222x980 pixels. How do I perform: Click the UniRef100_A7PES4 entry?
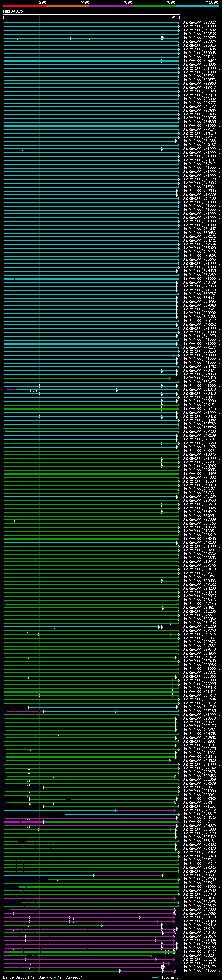click(x=199, y=129)
